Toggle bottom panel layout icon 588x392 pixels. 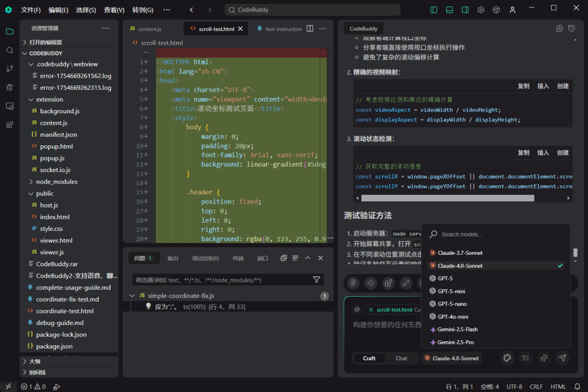pos(449,10)
